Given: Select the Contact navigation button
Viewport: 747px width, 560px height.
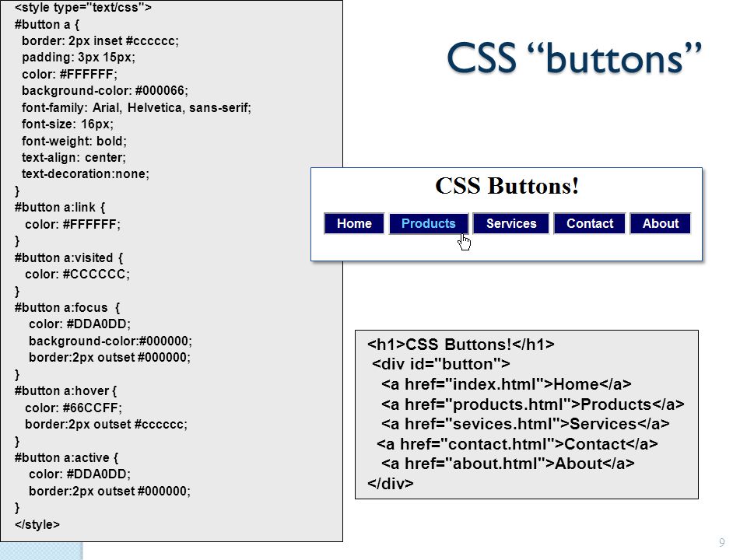Looking at the screenshot, I should pos(590,223).
